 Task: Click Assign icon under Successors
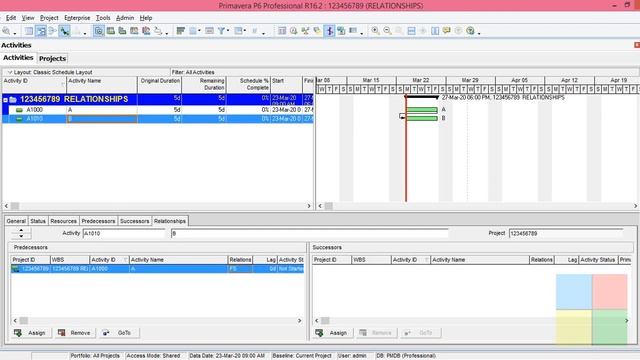pyautogui.click(x=319, y=333)
